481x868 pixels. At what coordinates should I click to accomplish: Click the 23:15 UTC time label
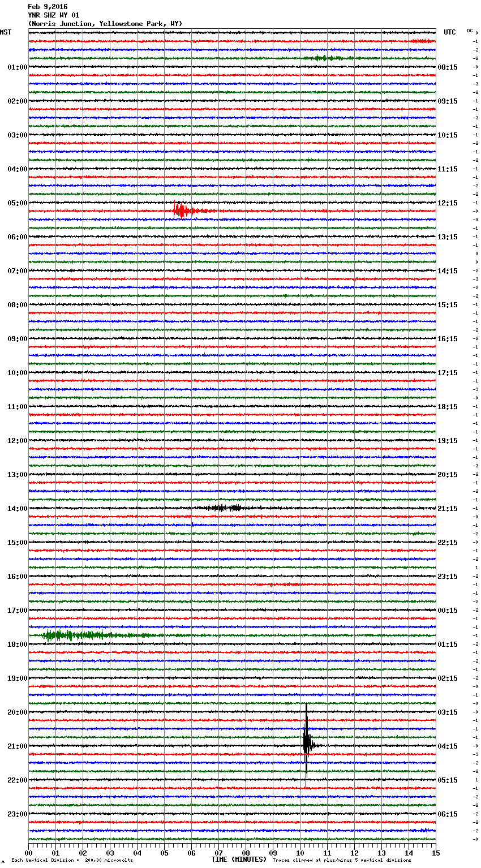[448, 577]
